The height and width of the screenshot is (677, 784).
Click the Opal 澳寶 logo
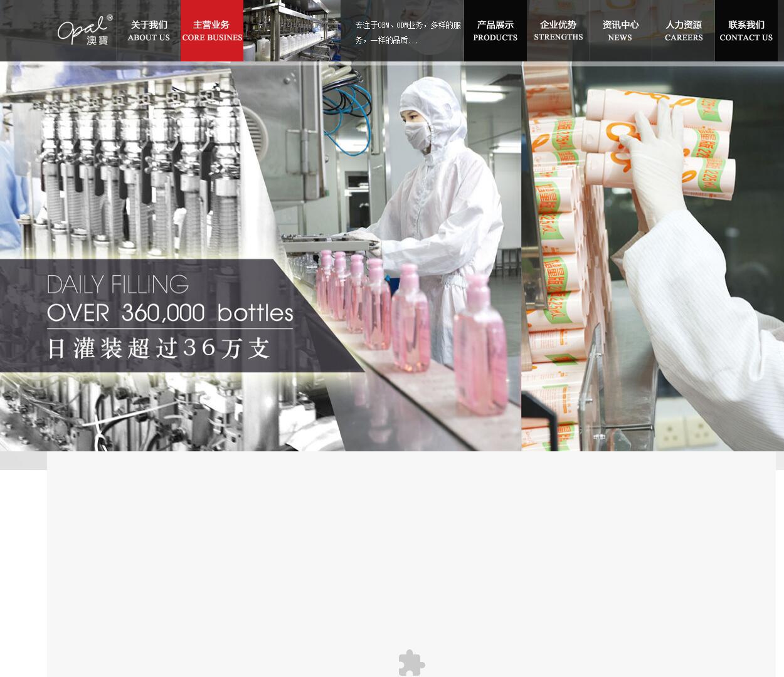(x=85, y=30)
